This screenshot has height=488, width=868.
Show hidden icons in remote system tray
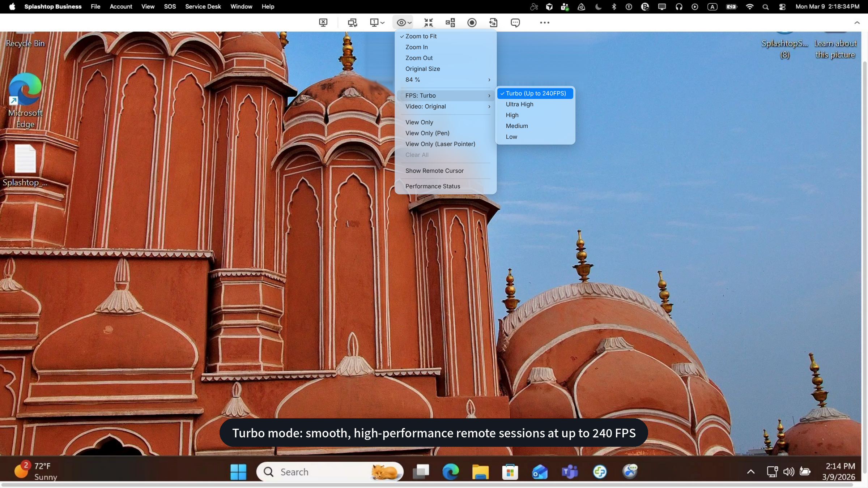(x=751, y=471)
